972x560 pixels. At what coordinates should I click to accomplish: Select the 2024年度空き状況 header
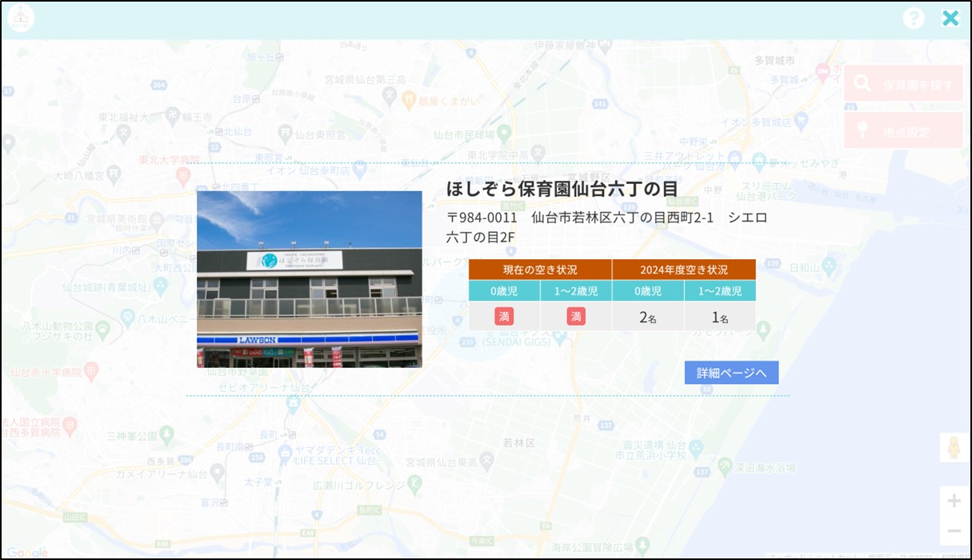coord(684,270)
